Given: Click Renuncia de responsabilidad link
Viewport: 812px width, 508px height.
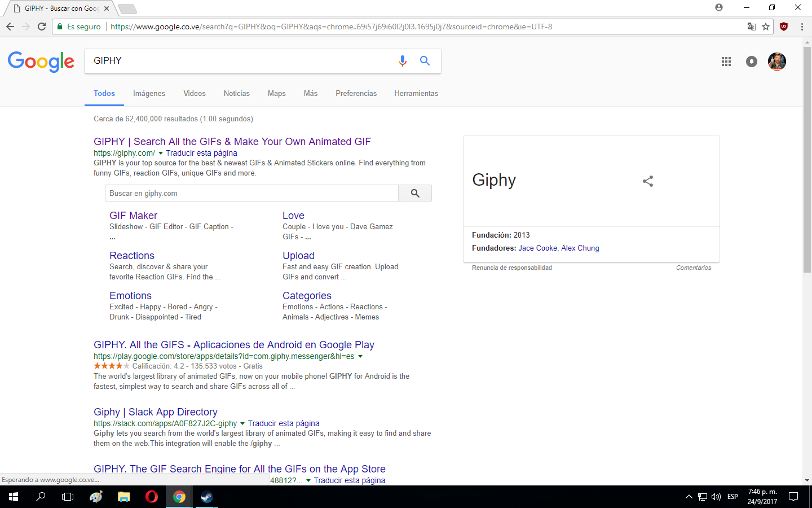Looking at the screenshot, I should 512,268.
